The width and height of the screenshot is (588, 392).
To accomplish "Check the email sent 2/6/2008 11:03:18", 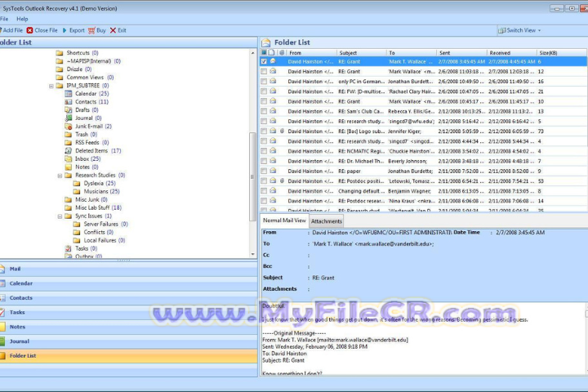I will [264, 71].
